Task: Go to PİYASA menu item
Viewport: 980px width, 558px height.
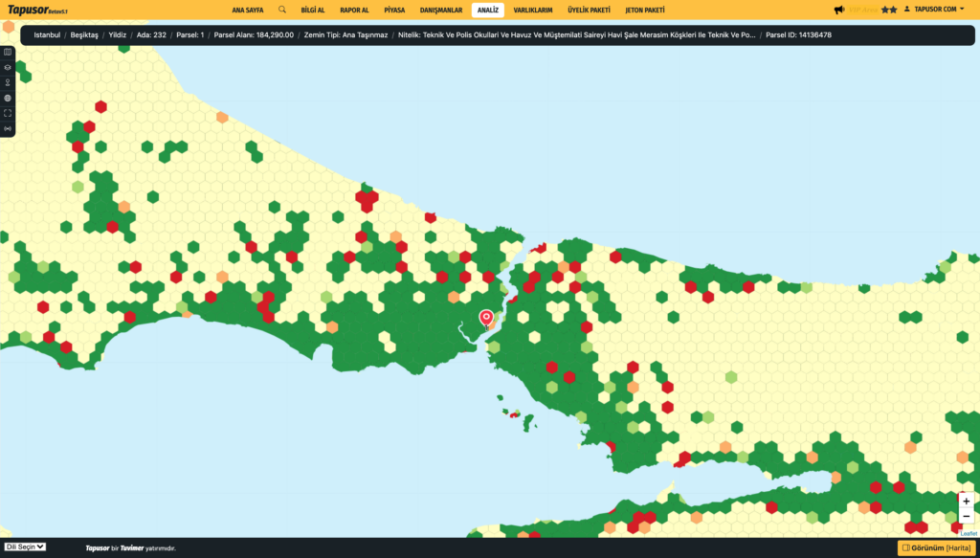Action: [x=394, y=10]
